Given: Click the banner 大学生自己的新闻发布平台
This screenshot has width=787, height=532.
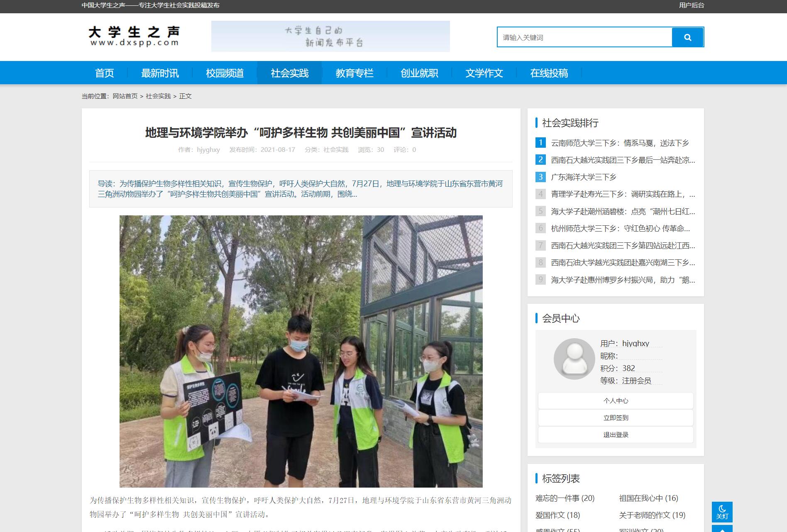Looking at the screenshot, I should 330,37.
